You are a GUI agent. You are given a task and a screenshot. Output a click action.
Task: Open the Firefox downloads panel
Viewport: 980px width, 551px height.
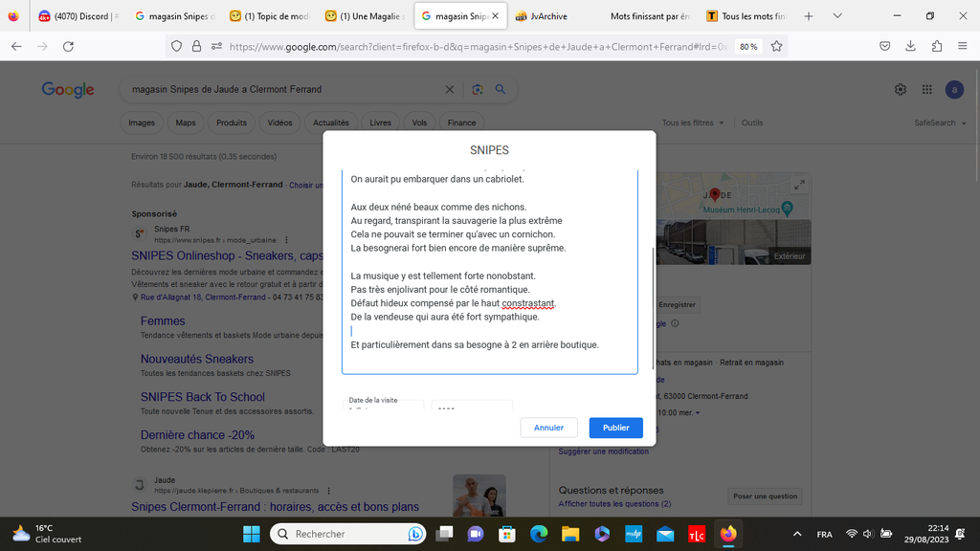coord(910,46)
